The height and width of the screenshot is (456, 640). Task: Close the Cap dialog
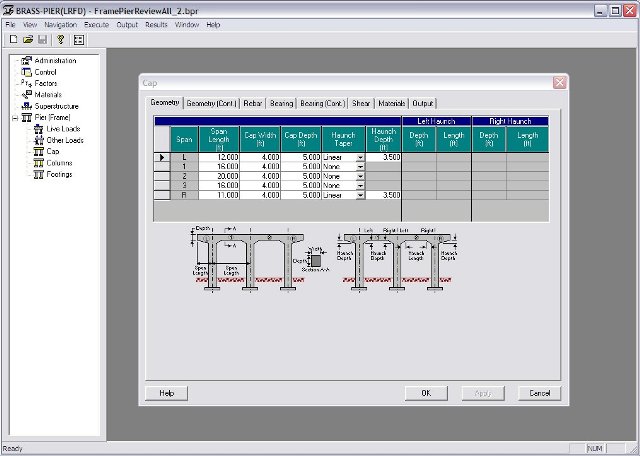(560, 83)
